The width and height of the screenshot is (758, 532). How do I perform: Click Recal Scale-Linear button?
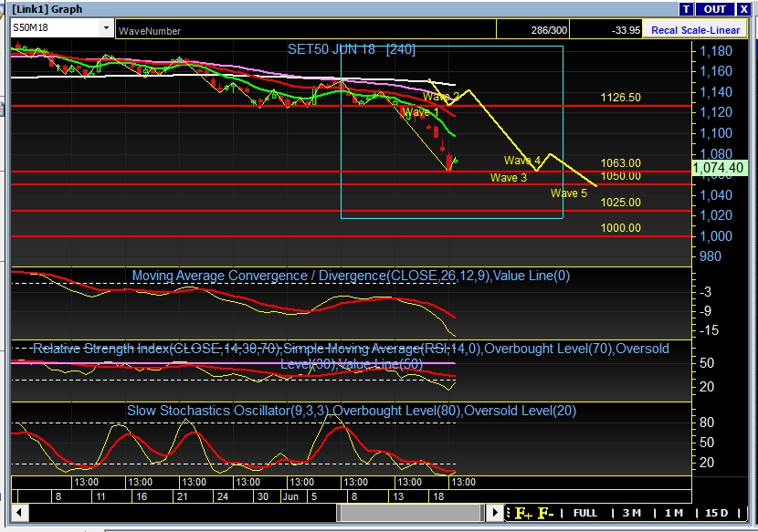click(695, 30)
